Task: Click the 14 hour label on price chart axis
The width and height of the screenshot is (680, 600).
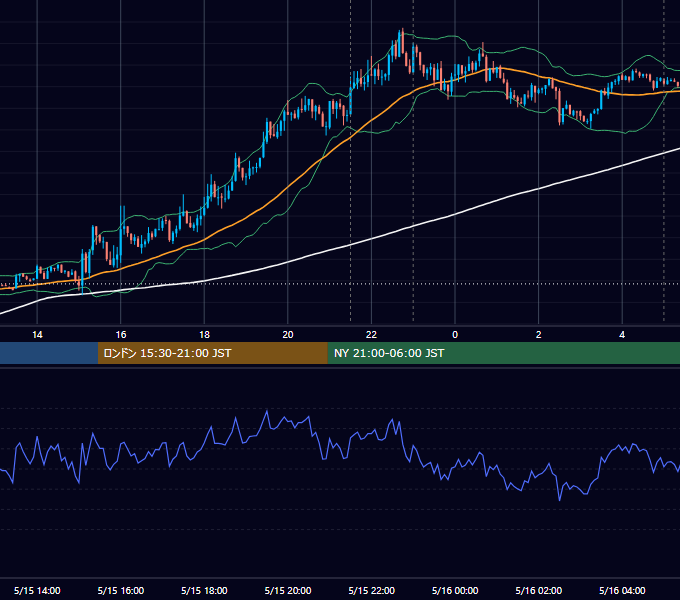Action: [37, 335]
